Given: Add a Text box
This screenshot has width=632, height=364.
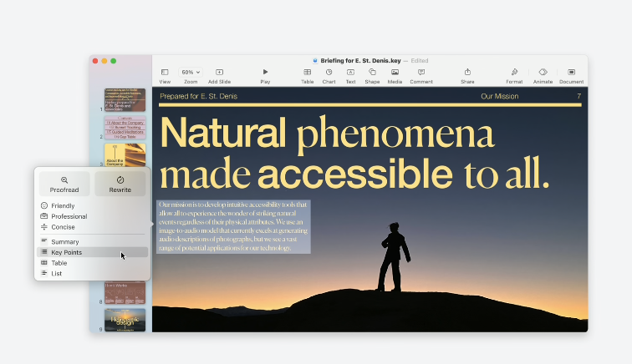Looking at the screenshot, I should tap(350, 73).
